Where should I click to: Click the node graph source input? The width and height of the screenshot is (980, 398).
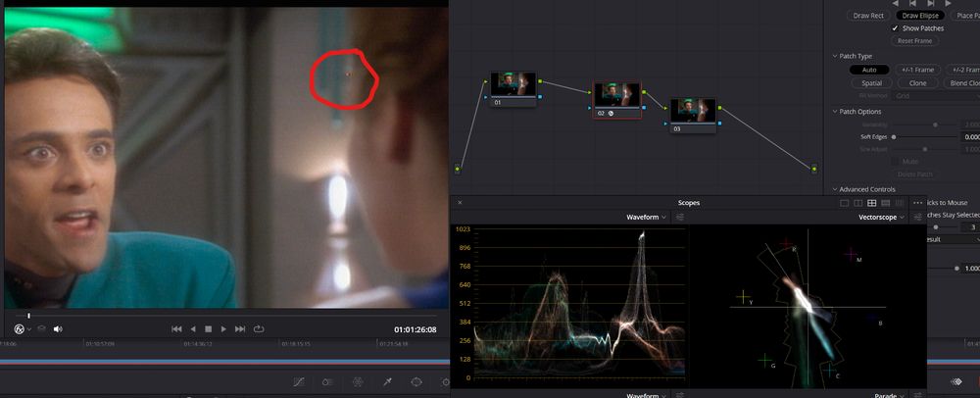(x=457, y=169)
